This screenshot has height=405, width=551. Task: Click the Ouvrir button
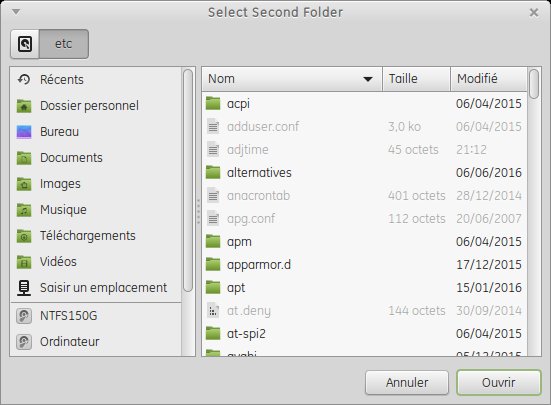(x=499, y=383)
